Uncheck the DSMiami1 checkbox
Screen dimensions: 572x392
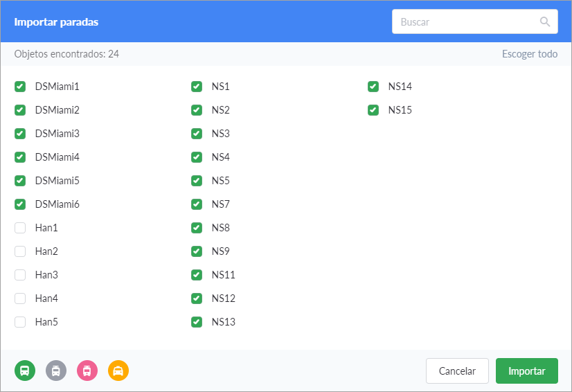[20, 87]
